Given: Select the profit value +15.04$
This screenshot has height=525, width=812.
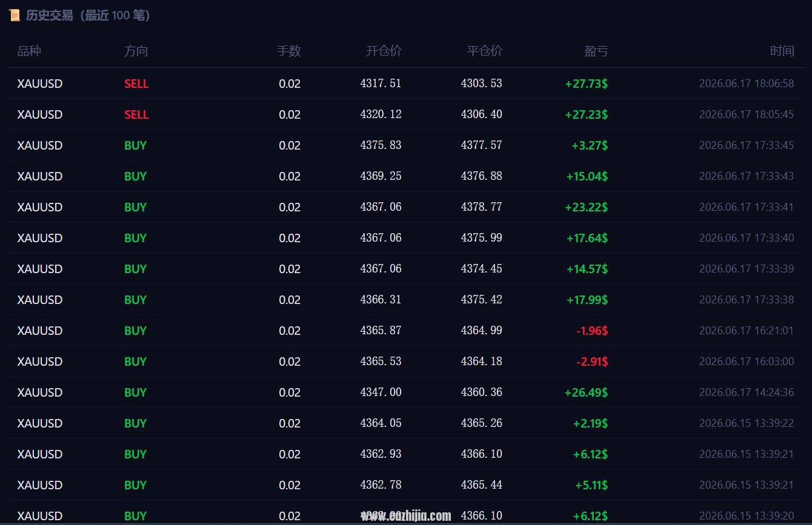Looking at the screenshot, I should (x=587, y=176).
